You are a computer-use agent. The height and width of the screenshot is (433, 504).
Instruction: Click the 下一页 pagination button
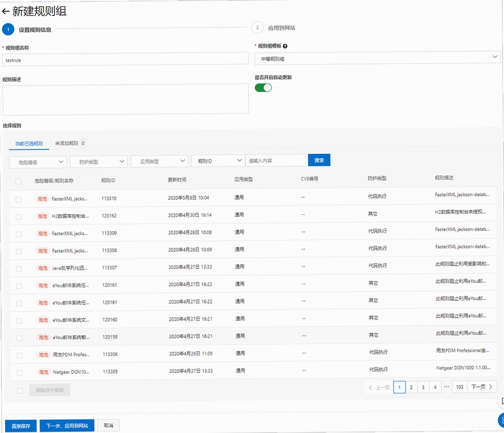482,386
